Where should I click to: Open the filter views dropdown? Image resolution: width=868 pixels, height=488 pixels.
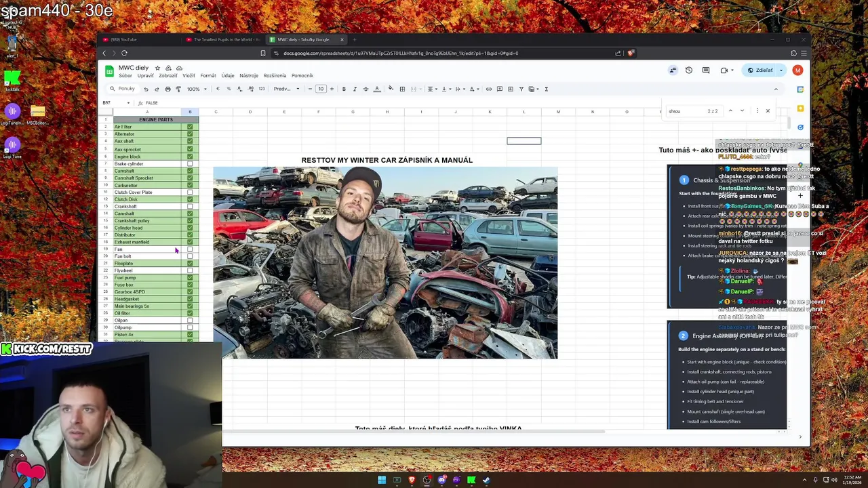(x=534, y=89)
